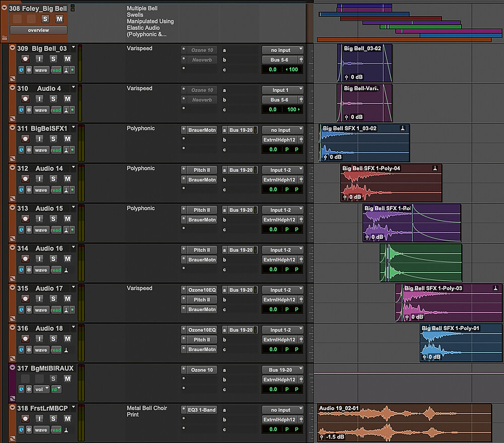Mute the Foley_Big Bell folder track
This screenshot has height=443, width=504.
pos(59,19)
